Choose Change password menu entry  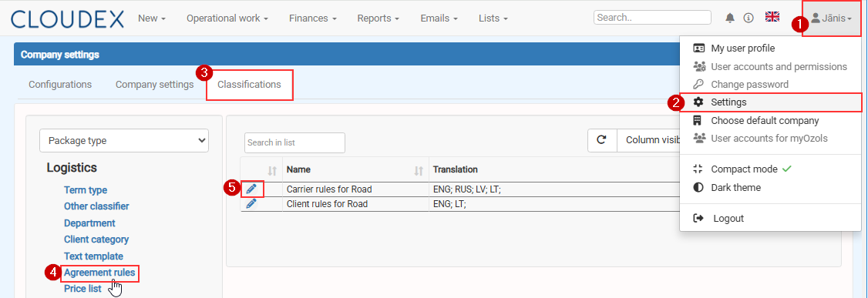749,85
